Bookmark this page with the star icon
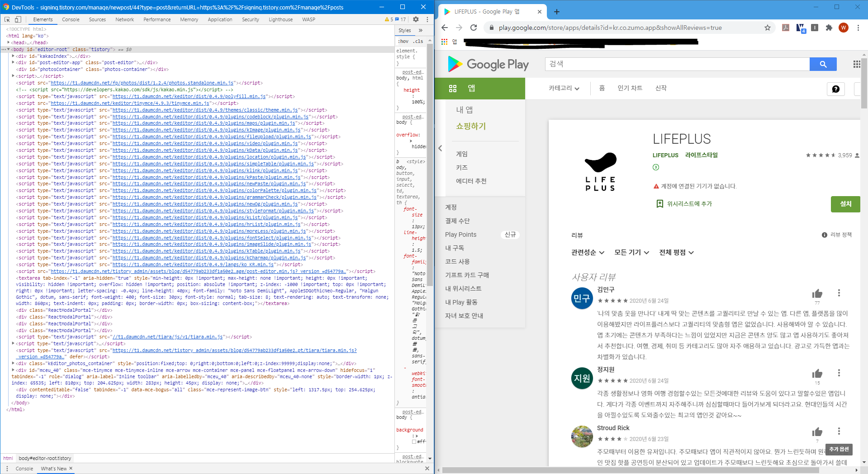Image resolution: width=868 pixels, height=474 pixels. 768,28
